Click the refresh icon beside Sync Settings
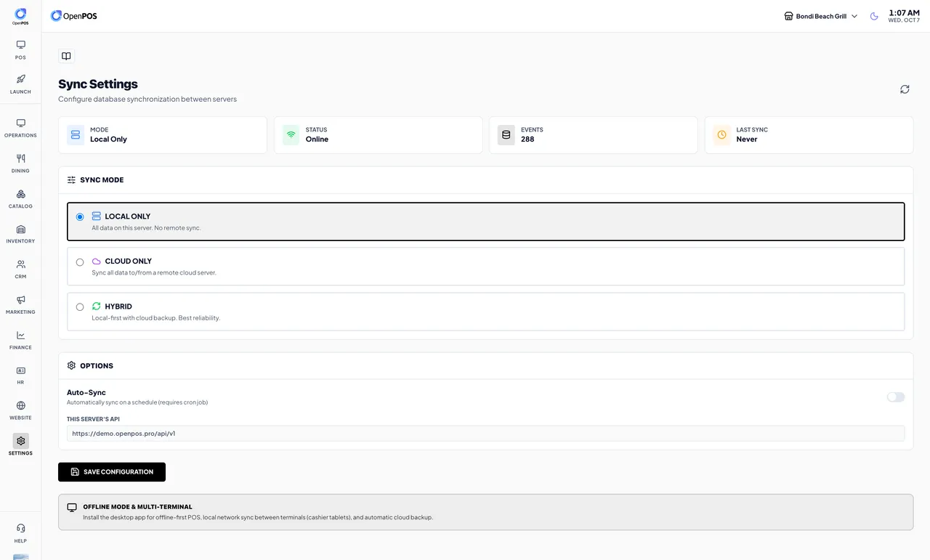 pyautogui.click(x=905, y=89)
